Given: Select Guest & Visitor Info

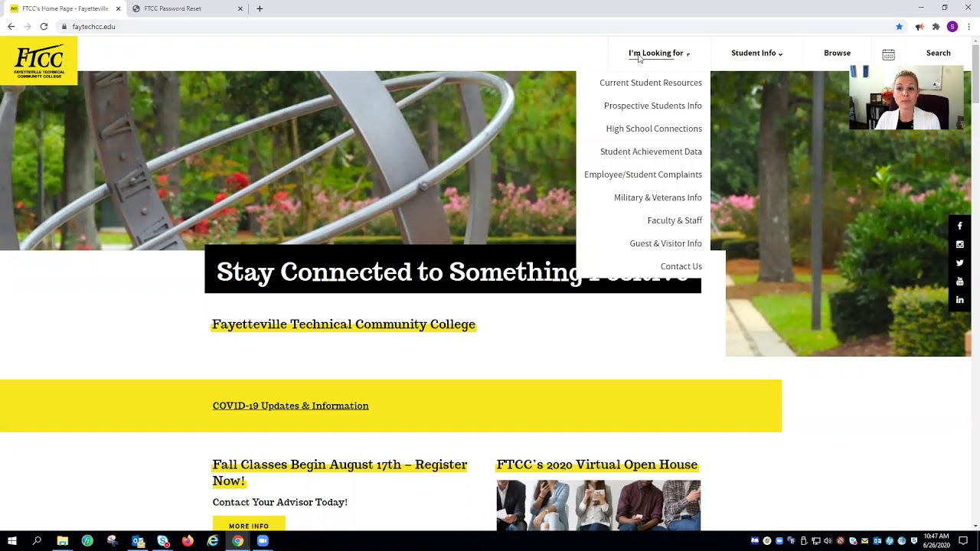Looking at the screenshot, I should coord(665,243).
